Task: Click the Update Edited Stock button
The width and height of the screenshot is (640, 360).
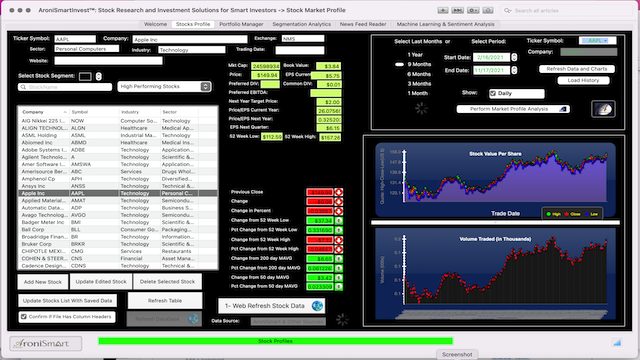Action: click(x=101, y=282)
